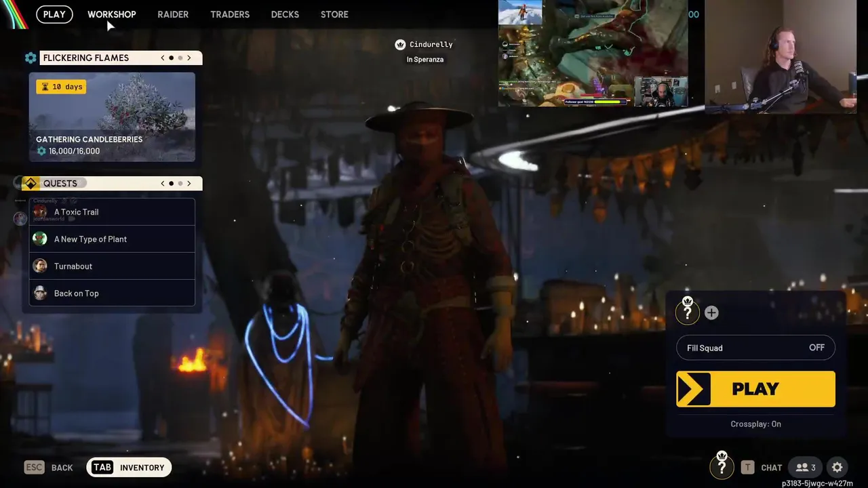Open the A Toxic Trail quest
868x488 pixels.
112,212
